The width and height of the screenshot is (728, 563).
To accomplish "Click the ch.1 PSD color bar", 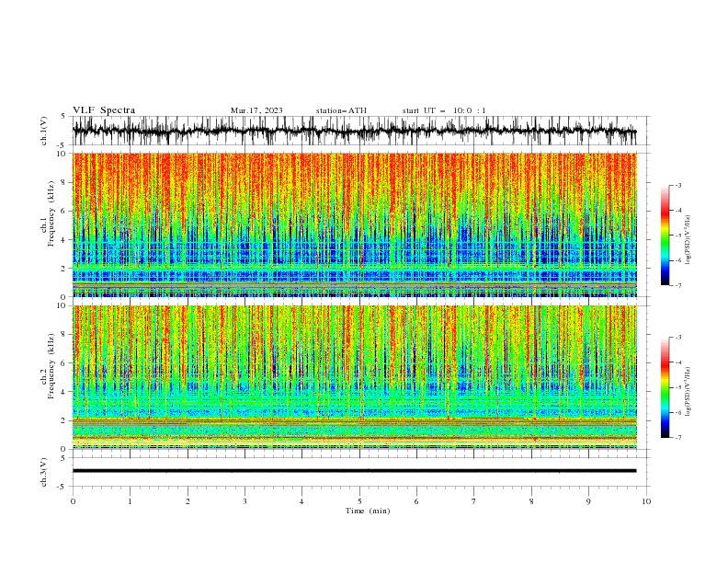I will pos(665,236).
